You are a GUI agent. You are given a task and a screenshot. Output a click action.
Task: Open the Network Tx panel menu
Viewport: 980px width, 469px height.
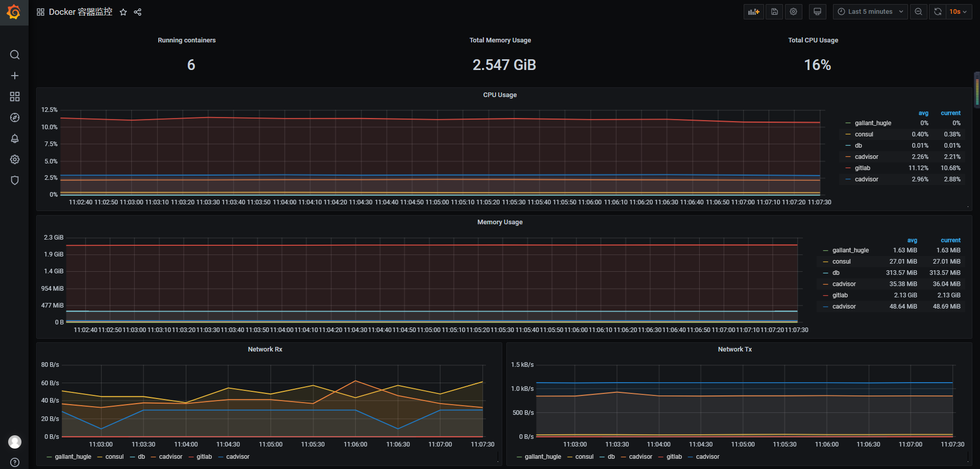pyautogui.click(x=734, y=349)
